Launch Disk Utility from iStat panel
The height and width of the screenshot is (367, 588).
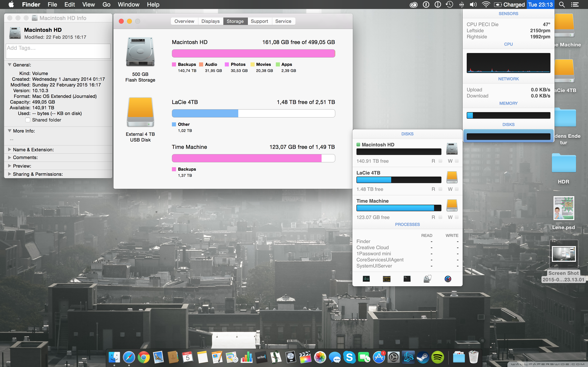tap(427, 279)
